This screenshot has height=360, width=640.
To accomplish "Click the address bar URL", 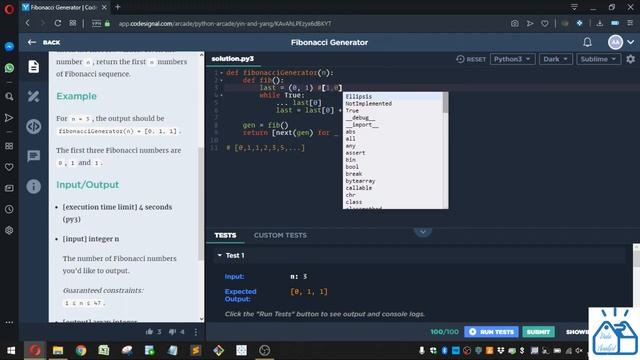I will [x=225, y=24].
